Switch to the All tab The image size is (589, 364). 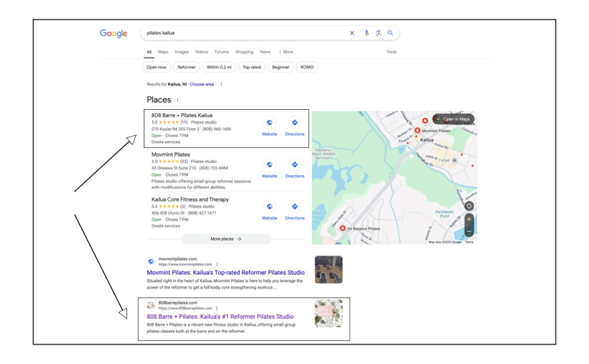[x=149, y=52]
